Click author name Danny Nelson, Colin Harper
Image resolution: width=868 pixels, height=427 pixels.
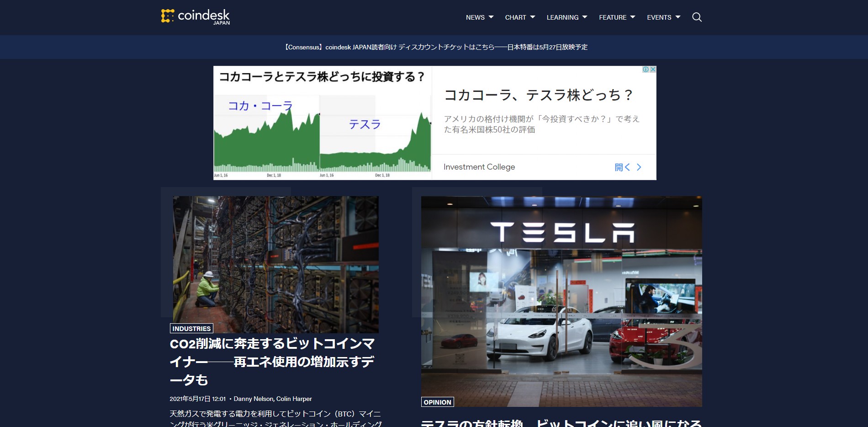click(x=273, y=399)
